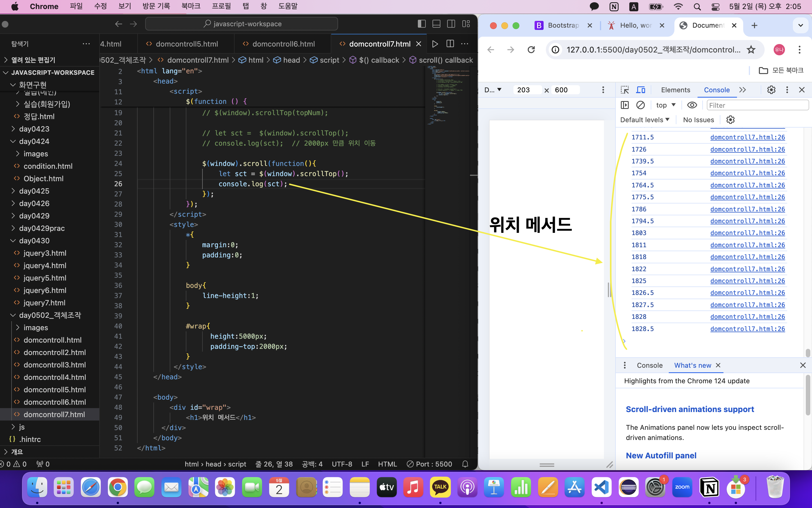
Task: Click the console Filter field
Action: (x=758, y=105)
